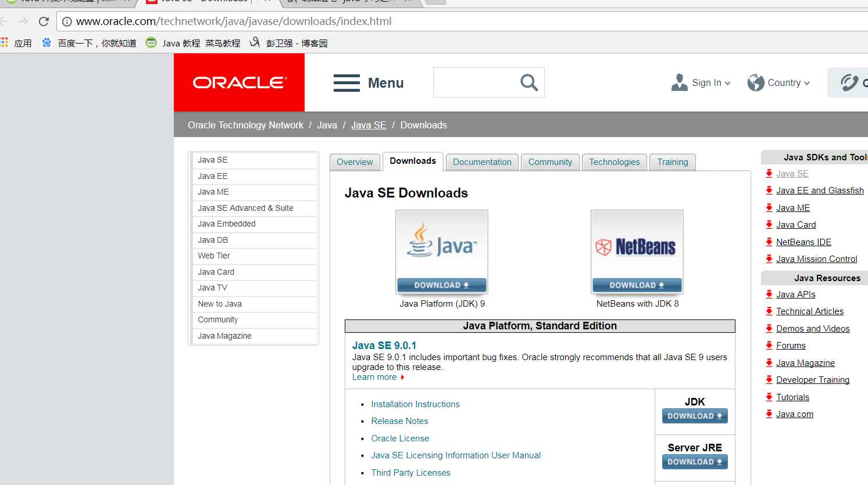This screenshot has width=868, height=485.
Task: Click the Java logo thumbnail
Action: click(442, 245)
